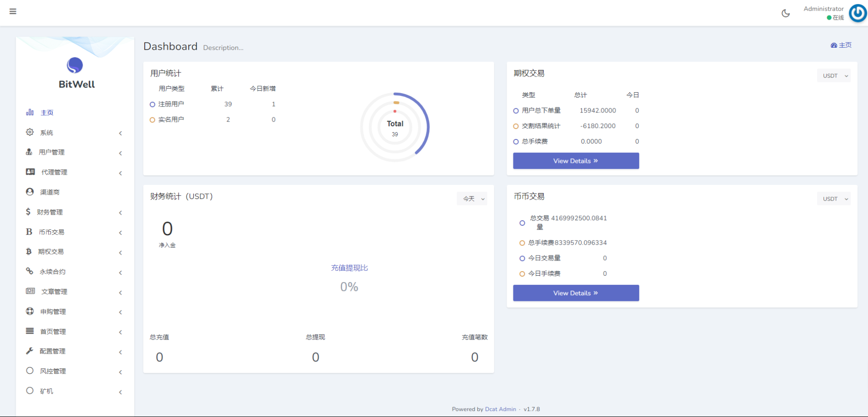Click the Administrator logout power icon

pos(857,13)
